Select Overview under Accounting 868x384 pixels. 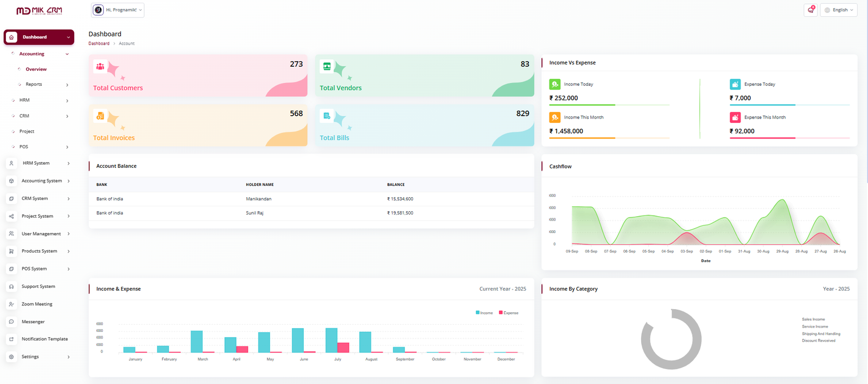click(36, 69)
